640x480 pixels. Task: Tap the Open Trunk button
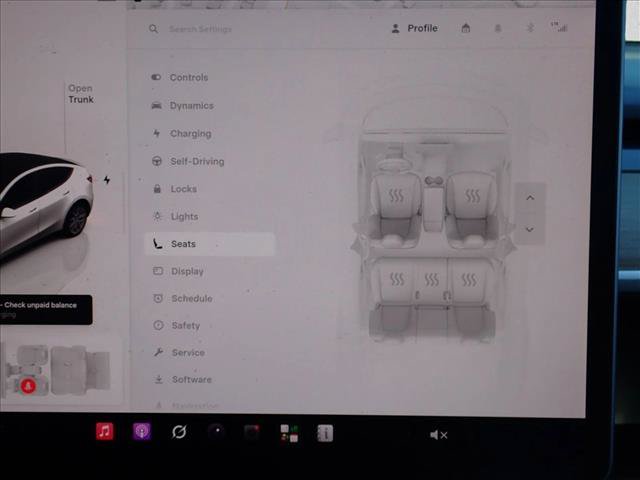[x=80, y=94]
